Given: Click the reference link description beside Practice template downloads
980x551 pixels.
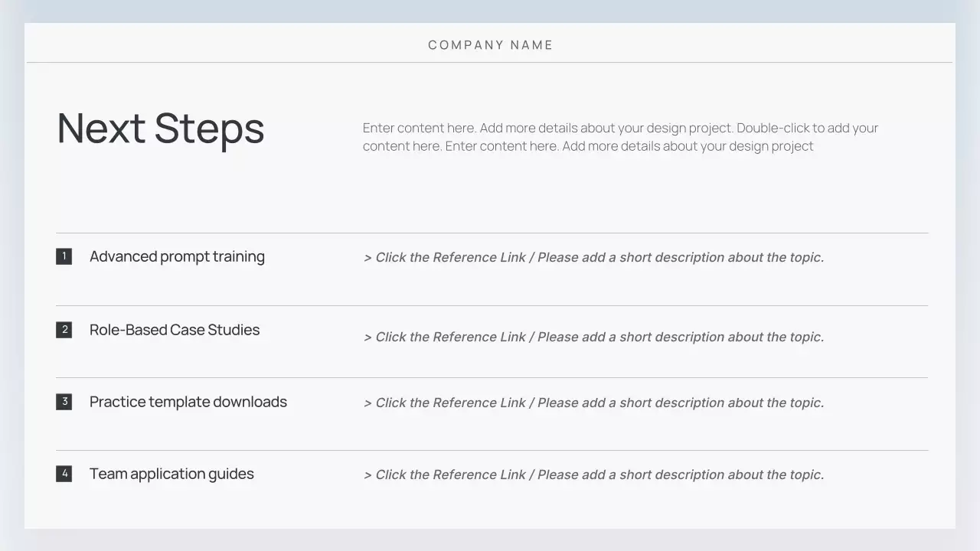Looking at the screenshot, I should [593, 403].
